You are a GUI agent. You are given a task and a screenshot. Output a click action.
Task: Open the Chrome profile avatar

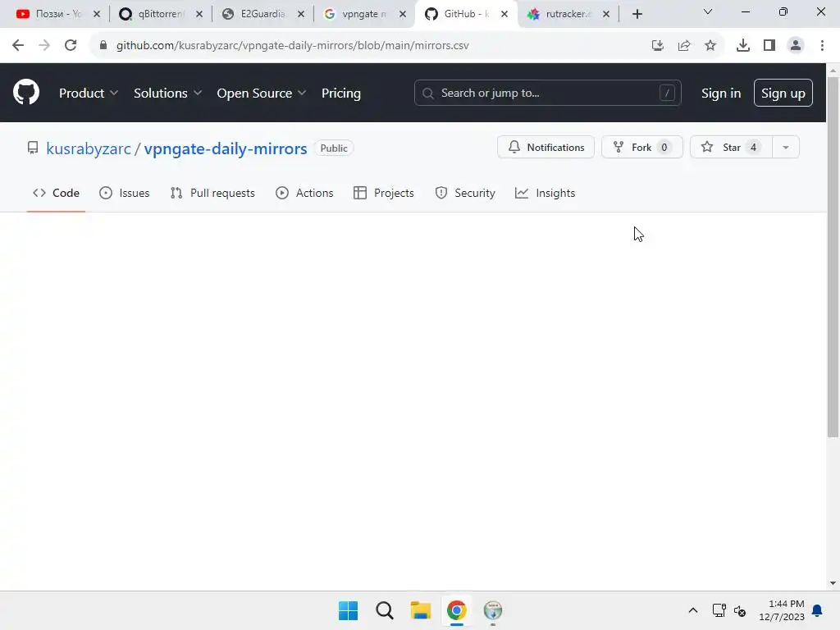[796, 45]
